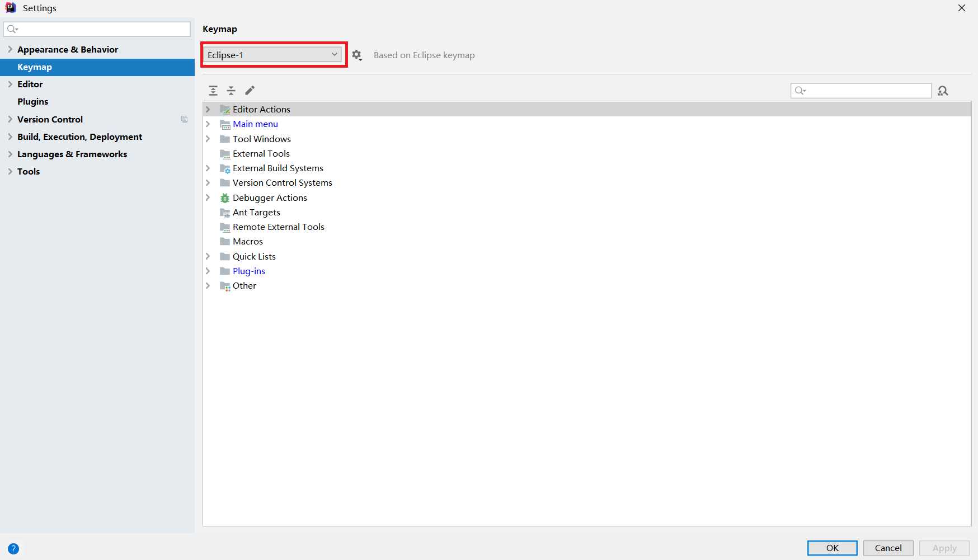This screenshot has height=560, width=978.
Task: Open the Version Control settings category
Action: pyautogui.click(x=50, y=119)
